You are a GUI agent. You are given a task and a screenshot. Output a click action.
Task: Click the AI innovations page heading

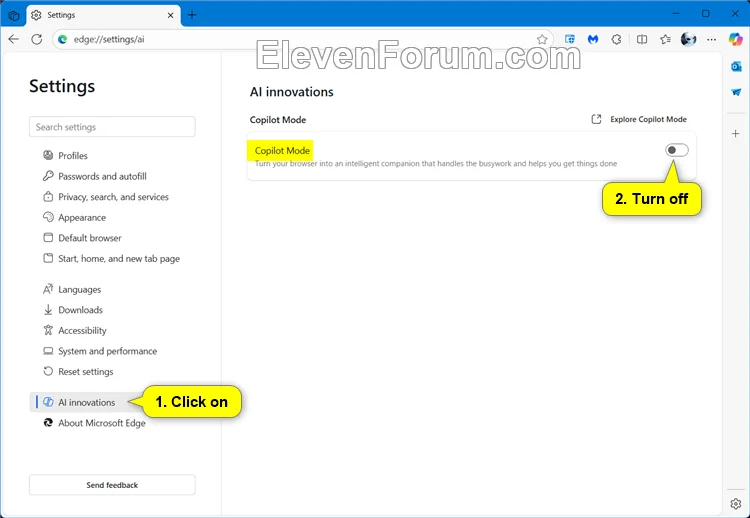tap(291, 92)
